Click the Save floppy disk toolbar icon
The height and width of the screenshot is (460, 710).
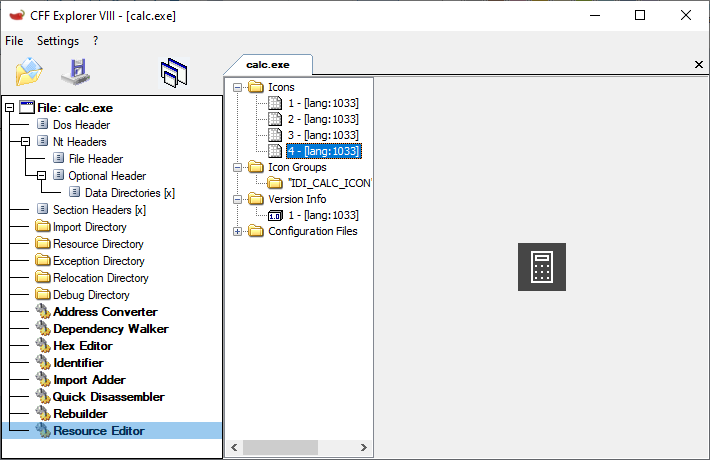tap(76, 72)
